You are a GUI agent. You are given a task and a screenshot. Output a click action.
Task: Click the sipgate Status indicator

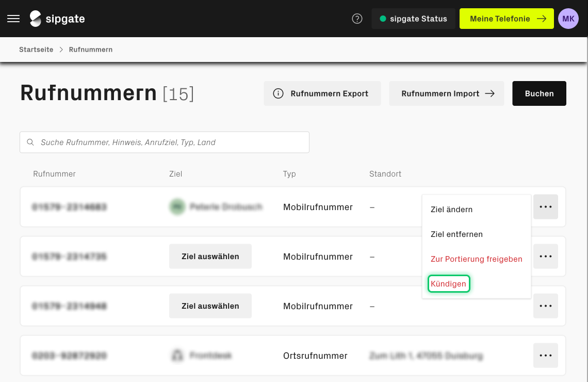(413, 19)
